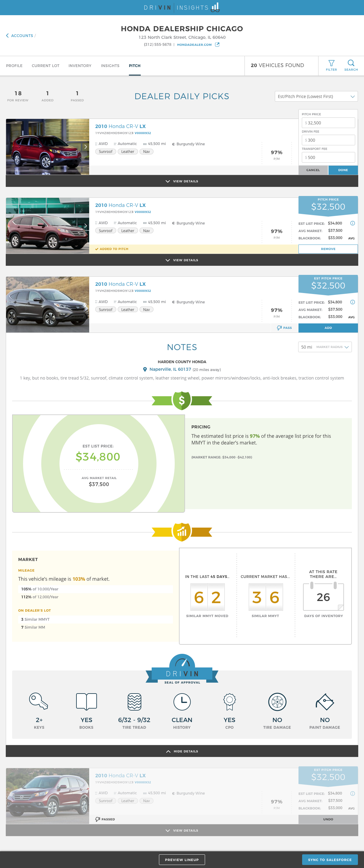
Task: Click Sync to Salesforce button
Action: [330, 860]
